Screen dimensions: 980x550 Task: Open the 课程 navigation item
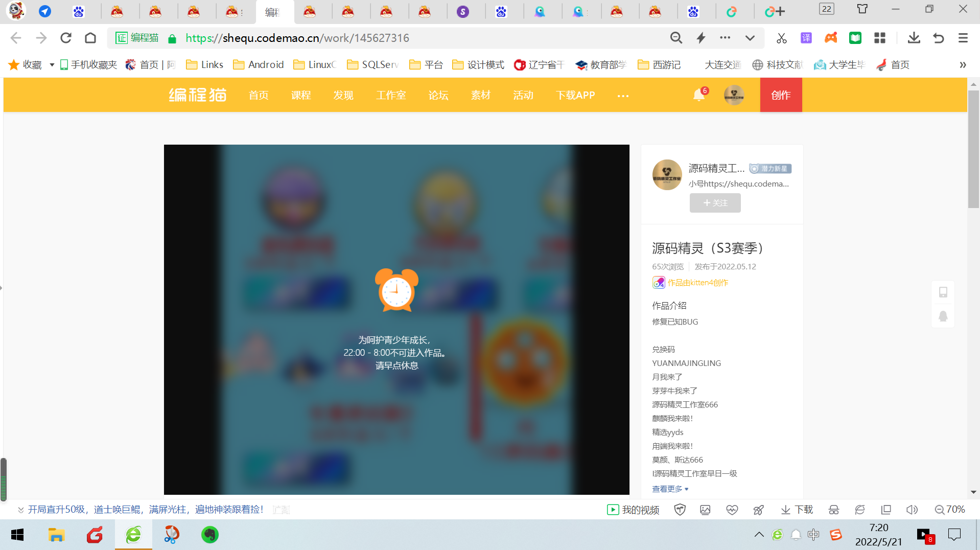301,95
